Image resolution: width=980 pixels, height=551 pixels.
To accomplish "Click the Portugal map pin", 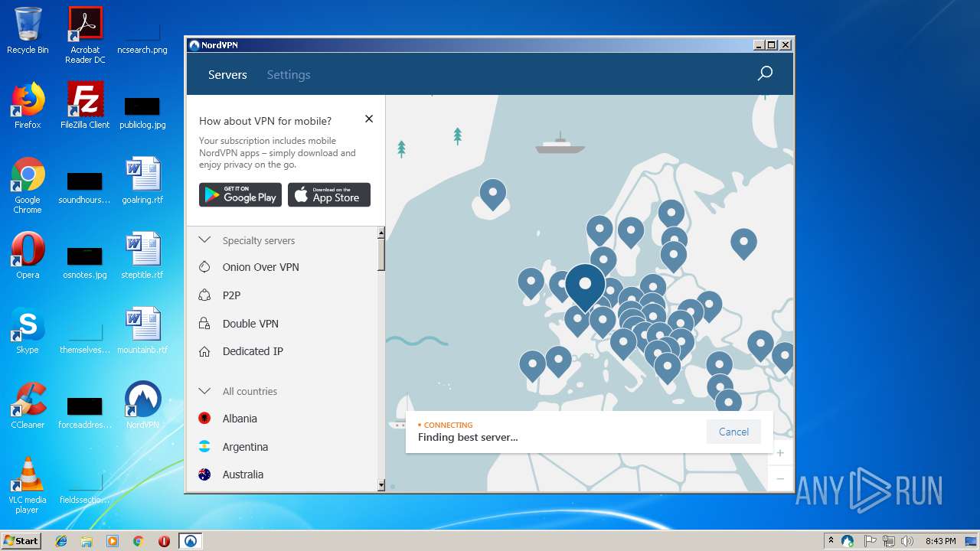I will [x=532, y=366].
